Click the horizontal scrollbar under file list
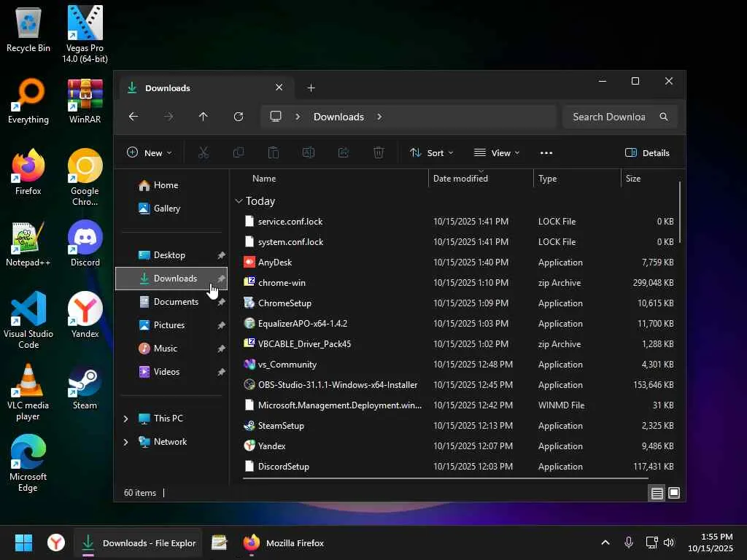Screen dimensions: 747x560 446,478
